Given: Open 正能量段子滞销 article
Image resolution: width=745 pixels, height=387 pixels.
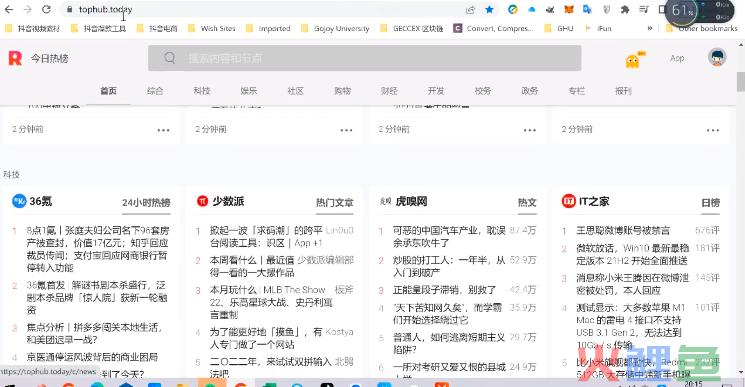Looking at the screenshot, I should click(x=444, y=290).
